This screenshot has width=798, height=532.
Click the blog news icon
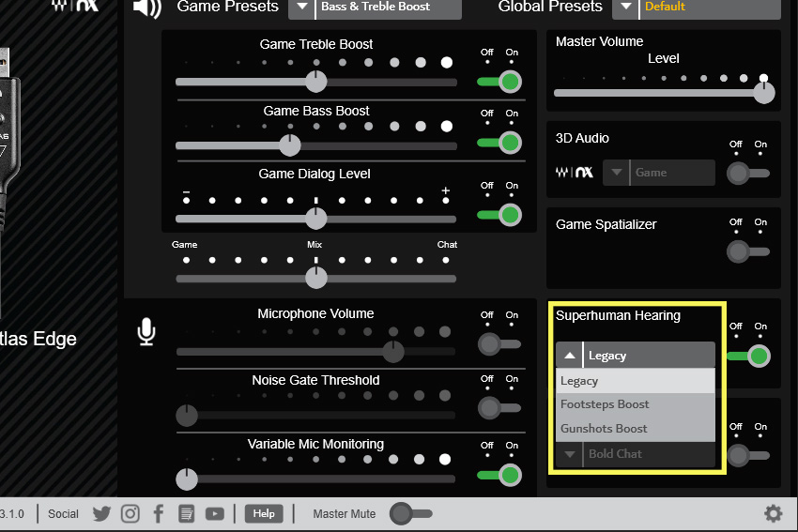click(186, 513)
